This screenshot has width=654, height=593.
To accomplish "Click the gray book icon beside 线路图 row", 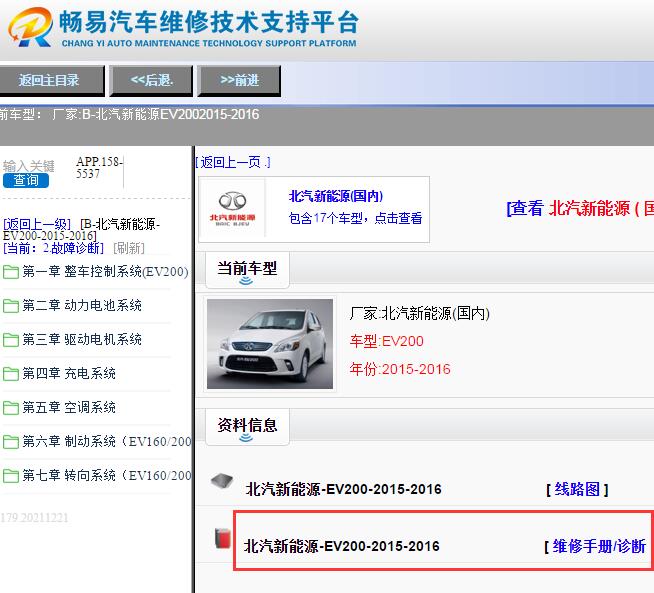I will [x=222, y=481].
